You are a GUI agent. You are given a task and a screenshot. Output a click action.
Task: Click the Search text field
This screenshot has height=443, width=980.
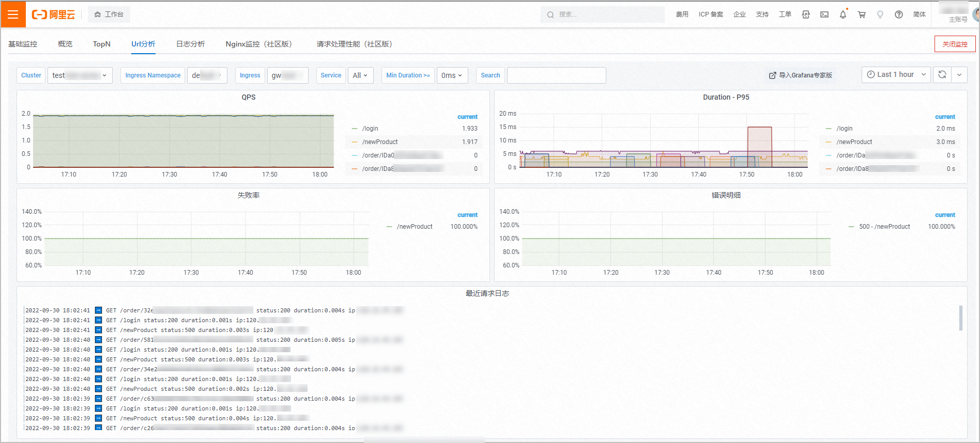pos(556,75)
